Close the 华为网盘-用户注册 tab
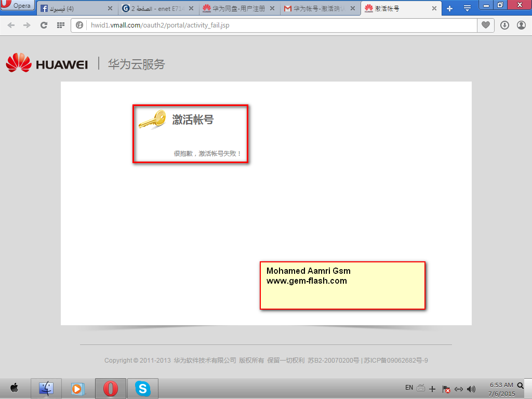The height and width of the screenshot is (399, 532). click(272, 8)
